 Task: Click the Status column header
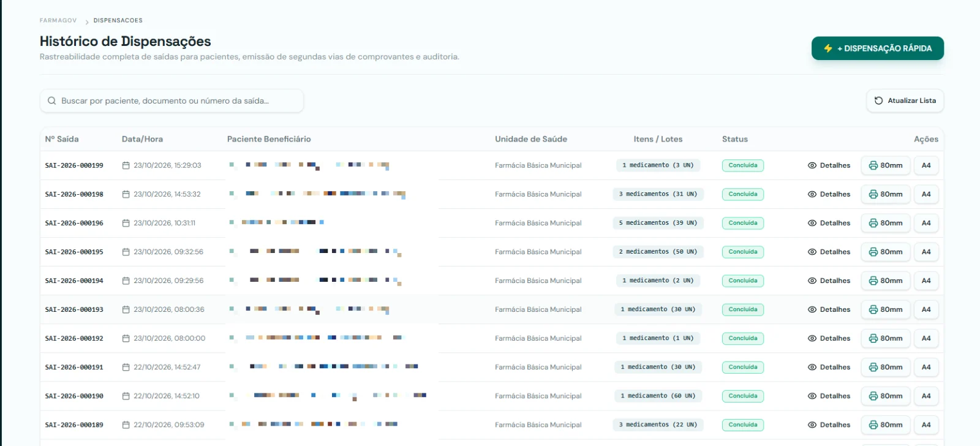[735, 139]
